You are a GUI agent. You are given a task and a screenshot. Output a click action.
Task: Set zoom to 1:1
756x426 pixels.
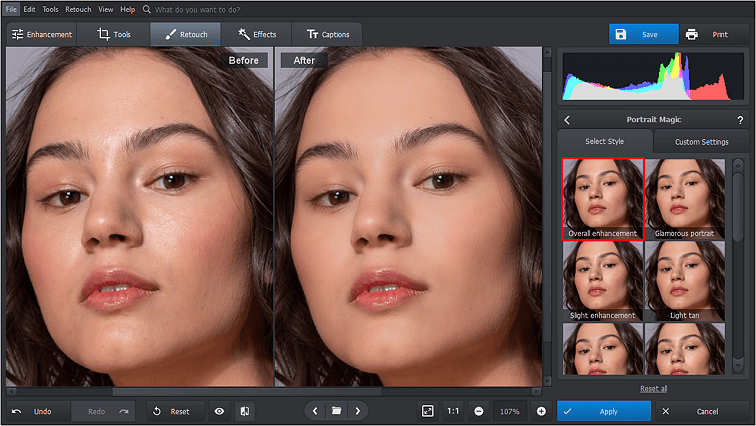[x=453, y=411]
